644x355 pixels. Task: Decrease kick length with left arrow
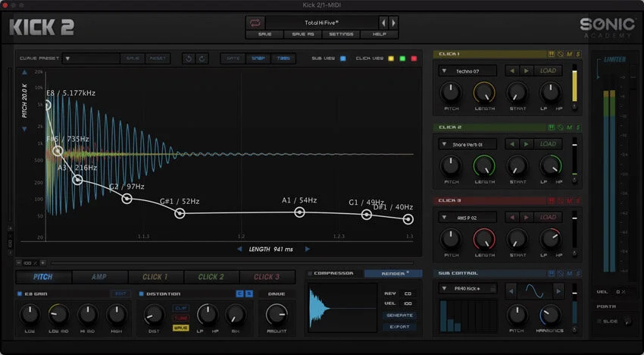tap(239, 249)
